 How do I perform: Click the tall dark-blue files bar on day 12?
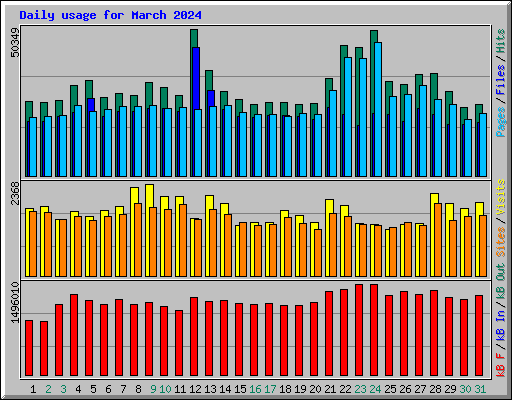(196, 78)
